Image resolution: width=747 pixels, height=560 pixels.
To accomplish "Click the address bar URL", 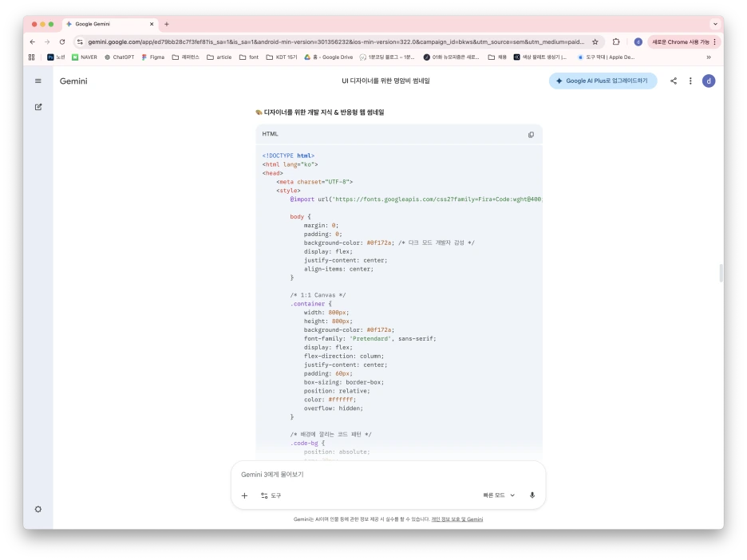I will [x=336, y=42].
